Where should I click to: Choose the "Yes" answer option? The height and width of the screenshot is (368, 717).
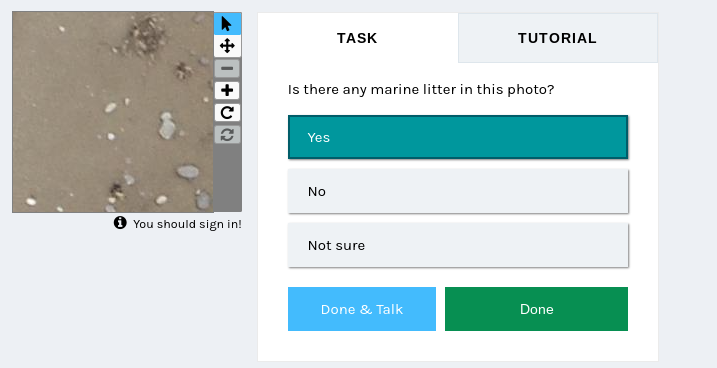[x=458, y=137]
